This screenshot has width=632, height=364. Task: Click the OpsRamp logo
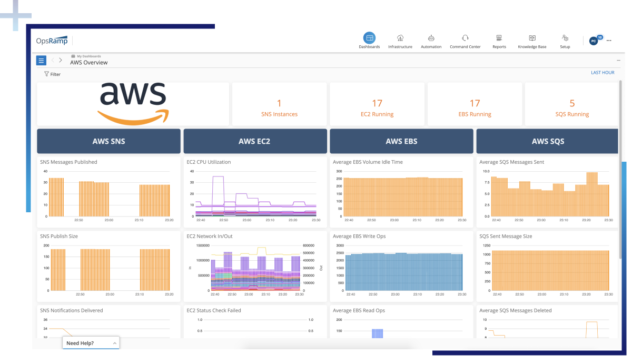pos(52,41)
